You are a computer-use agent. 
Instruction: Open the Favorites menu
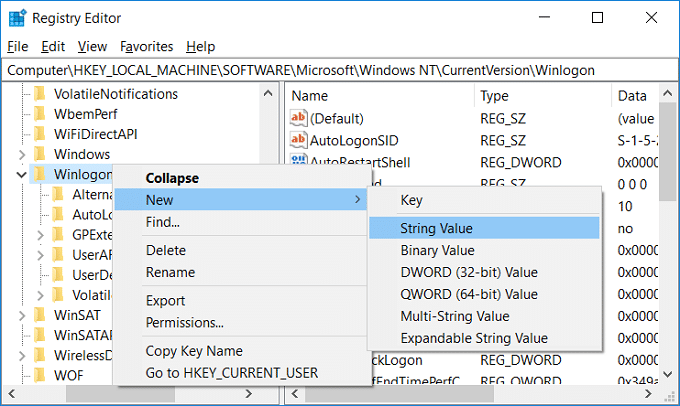click(146, 46)
